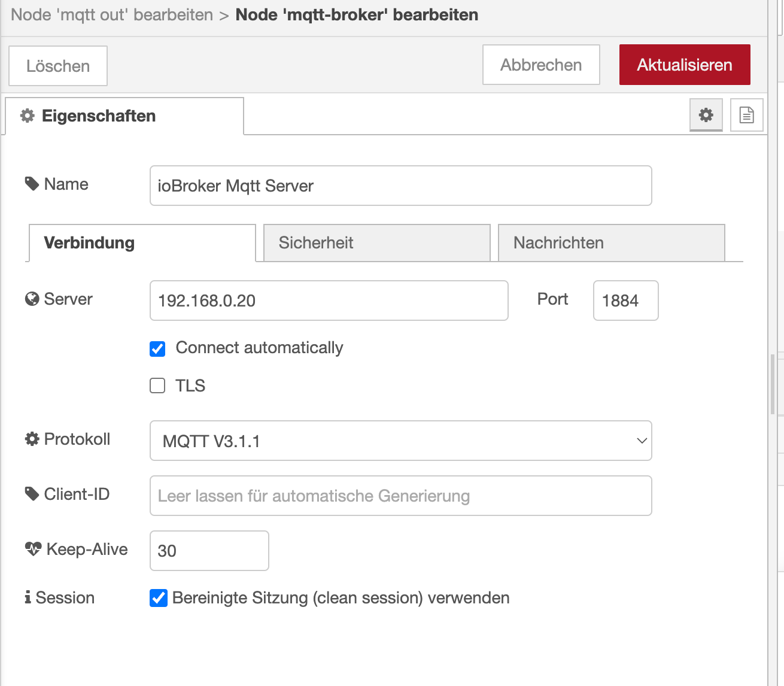Disable Connect automatically checkbox
784x686 pixels.
coord(157,348)
